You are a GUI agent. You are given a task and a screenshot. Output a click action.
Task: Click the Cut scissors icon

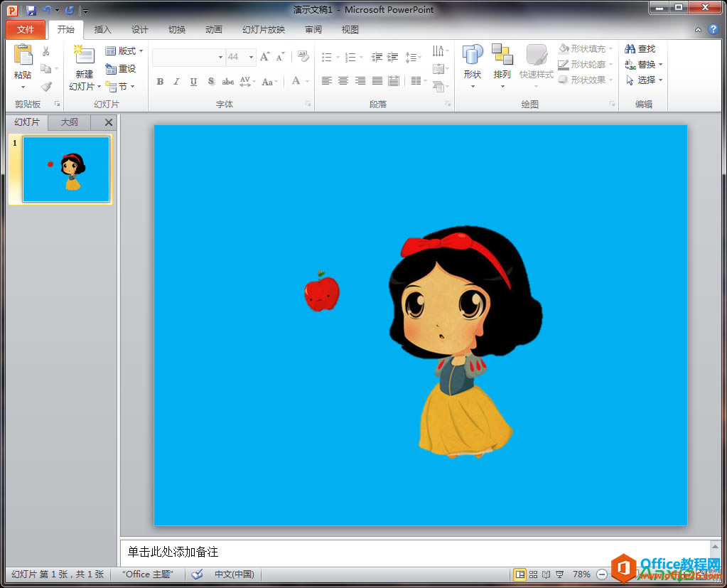pyautogui.click(x=46, y=51)
